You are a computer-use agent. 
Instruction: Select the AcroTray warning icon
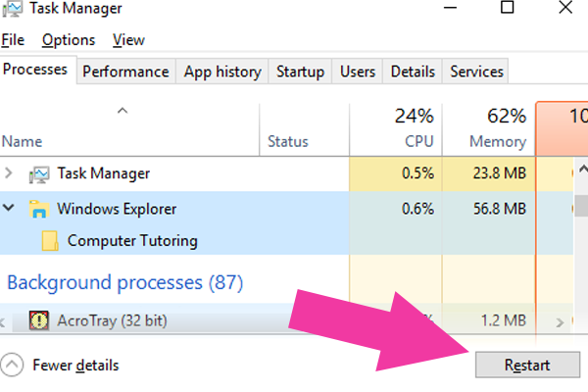pyautogui.click(x=39, y=320)
